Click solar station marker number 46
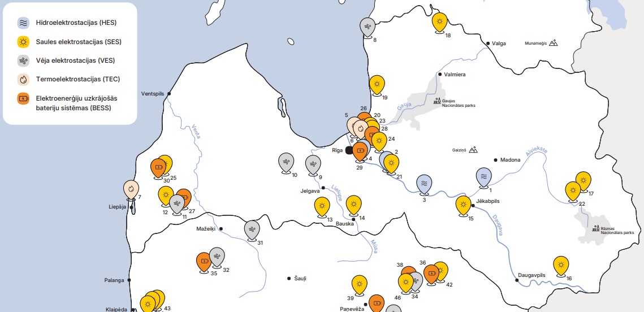Image resolution: width=644 pixels, height=312 pixels. point(406,283)
